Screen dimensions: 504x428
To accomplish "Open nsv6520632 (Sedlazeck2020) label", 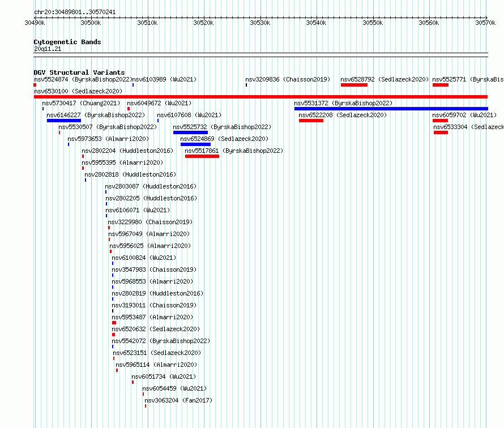I will pos(156,329).
